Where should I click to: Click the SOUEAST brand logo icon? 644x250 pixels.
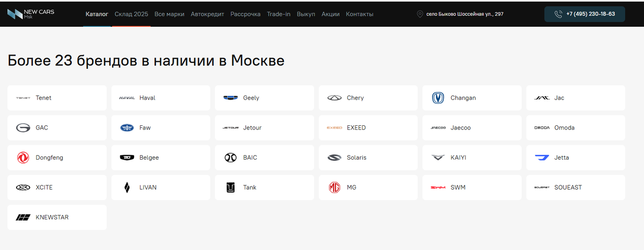click(x=542, y=188)
